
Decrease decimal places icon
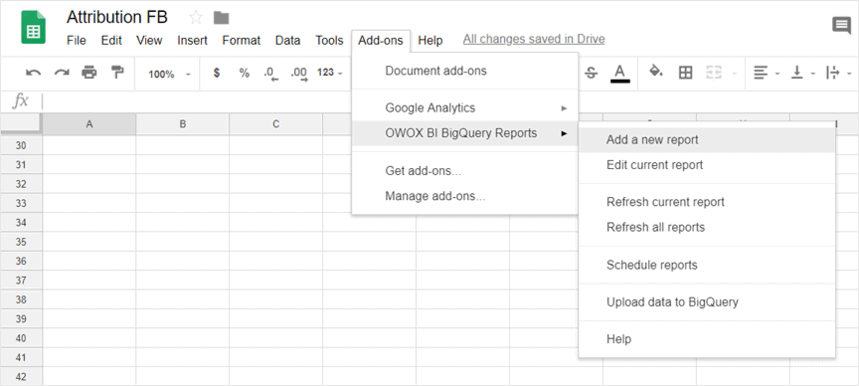pyautogui.click(x=271, y=73)
